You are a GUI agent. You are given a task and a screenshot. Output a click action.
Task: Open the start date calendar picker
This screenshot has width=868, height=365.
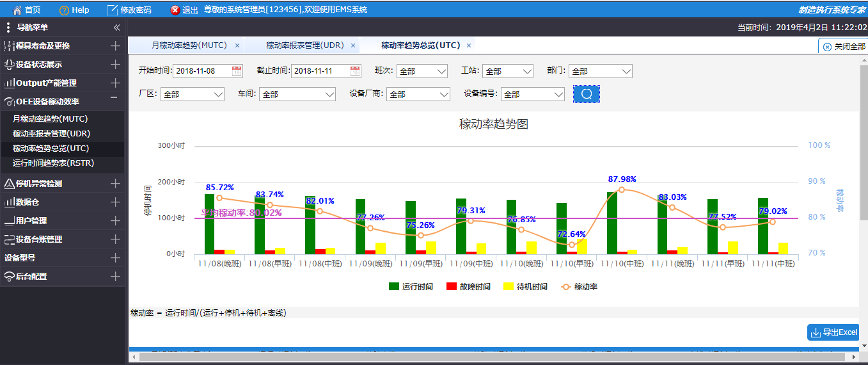click(237, 71)
